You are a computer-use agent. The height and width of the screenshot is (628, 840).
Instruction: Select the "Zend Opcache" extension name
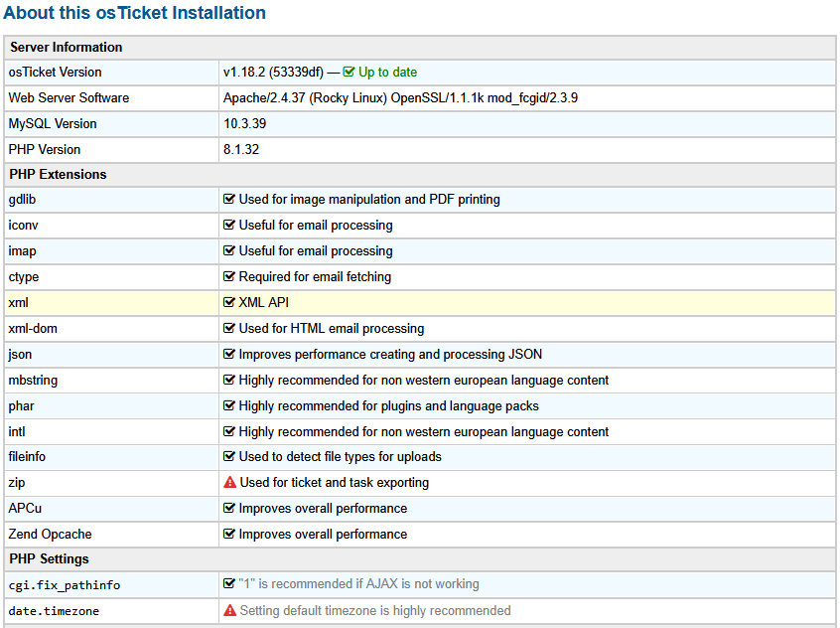(50, 535)
